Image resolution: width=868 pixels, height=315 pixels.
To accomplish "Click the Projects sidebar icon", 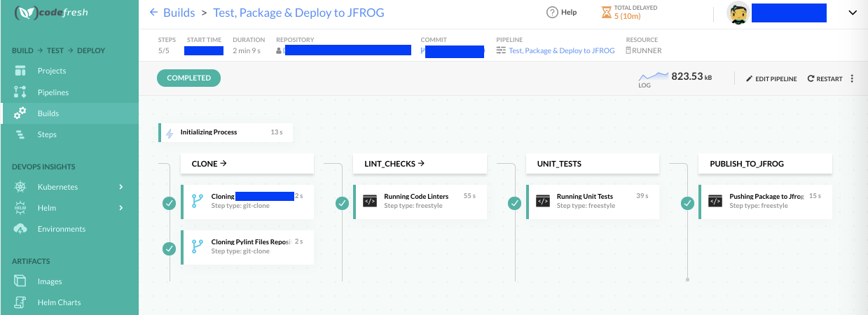I will pos(20,71).
